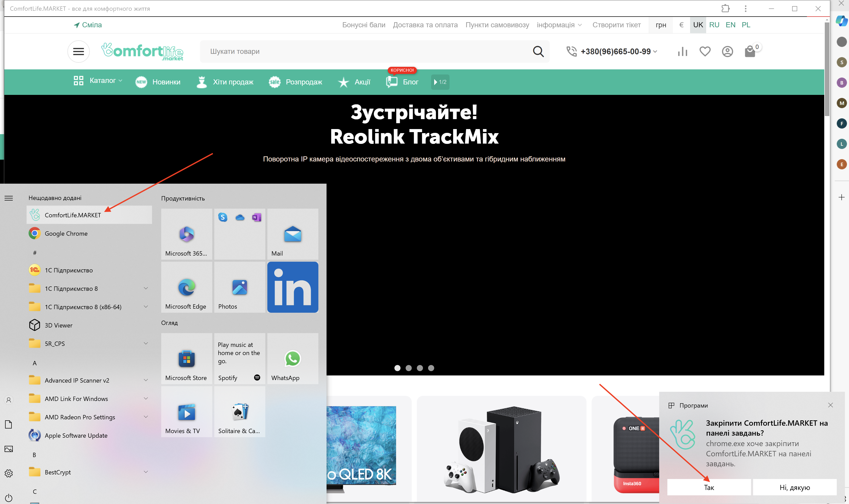Open the hamburger menu next to ComfortLife logo

click(79, 51)
